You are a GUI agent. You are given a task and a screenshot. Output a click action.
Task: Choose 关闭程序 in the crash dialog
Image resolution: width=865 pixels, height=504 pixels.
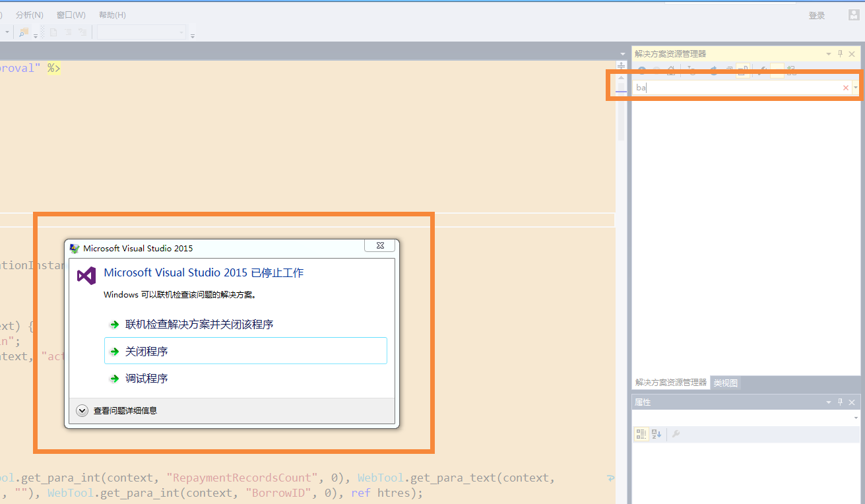click(x=245, y=351)
